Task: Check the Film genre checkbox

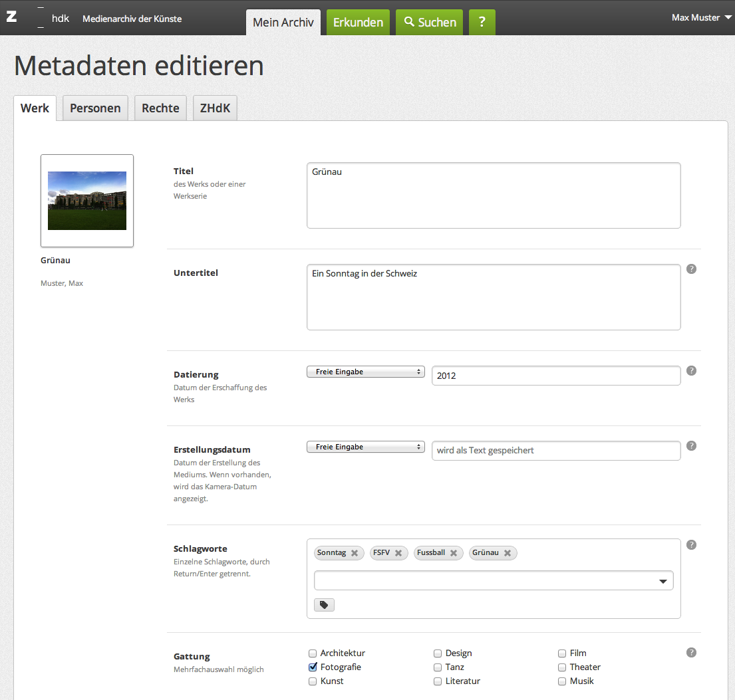Action: pos(563,653)
